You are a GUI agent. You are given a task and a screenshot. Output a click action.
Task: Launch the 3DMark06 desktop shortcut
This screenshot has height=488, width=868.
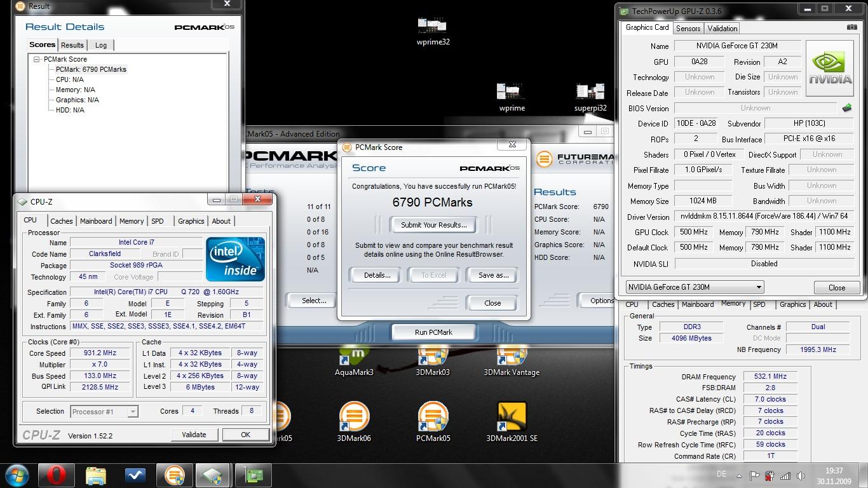point(354,421)
